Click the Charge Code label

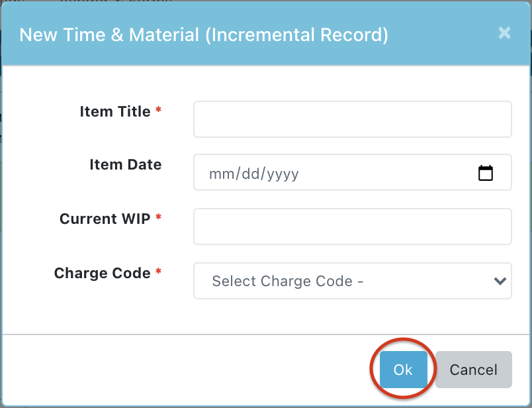click(102, 273)
